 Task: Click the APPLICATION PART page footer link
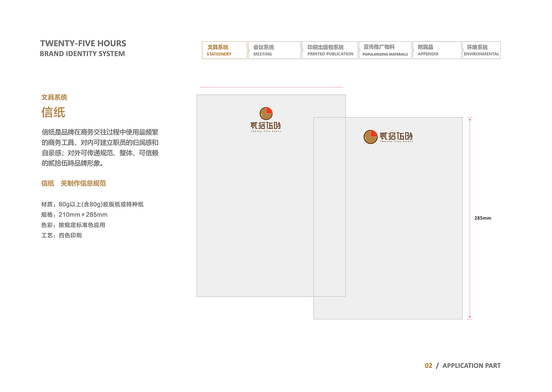pyautogui.click(x=471, y=365)
